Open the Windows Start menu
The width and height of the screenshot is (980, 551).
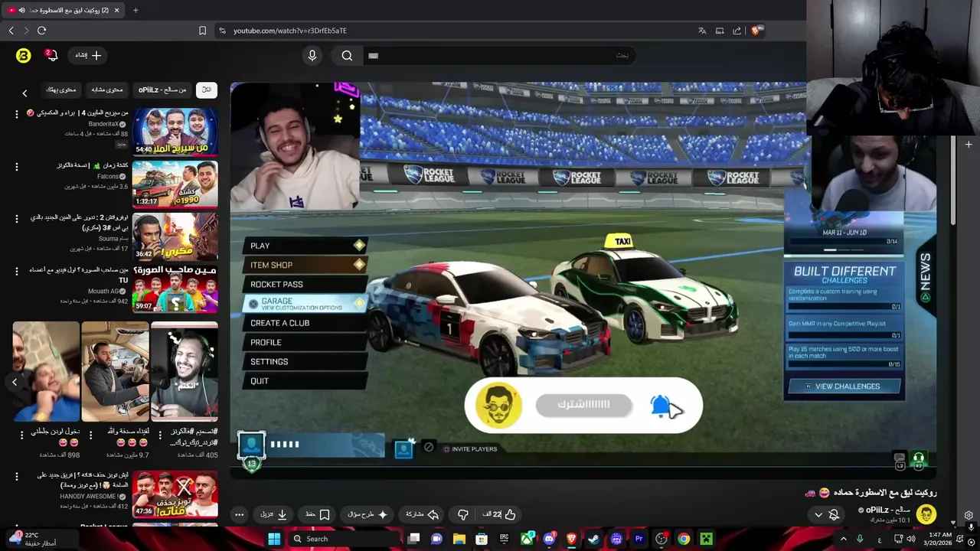click(x=274, y=539)
